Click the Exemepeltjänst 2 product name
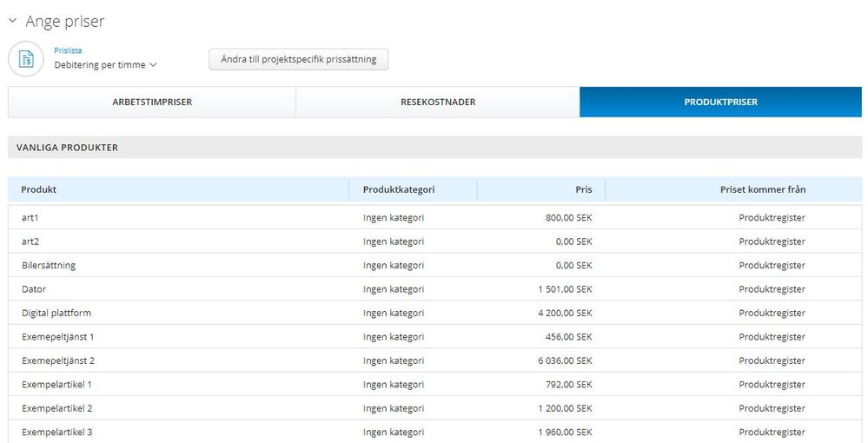 [x=58, y=360]
